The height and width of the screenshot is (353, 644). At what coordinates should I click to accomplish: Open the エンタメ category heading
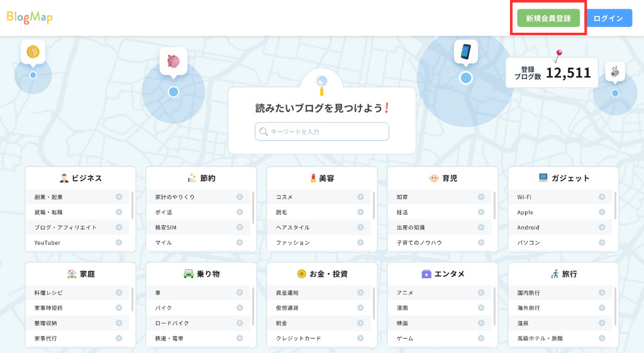443,274
